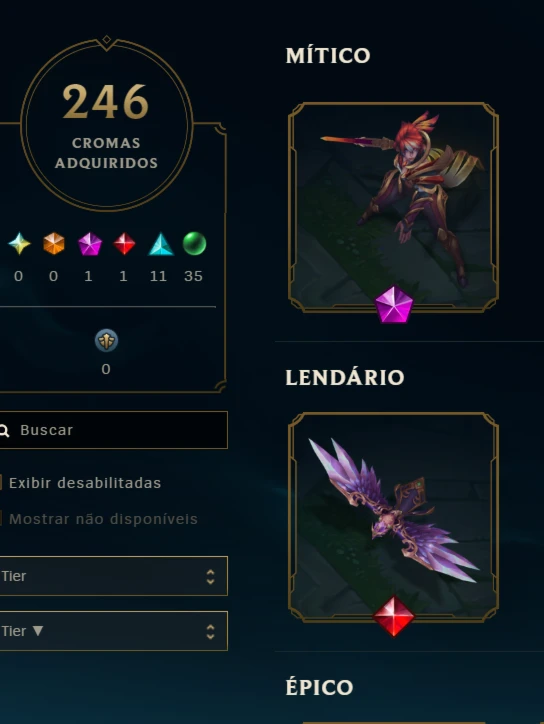Image resolution: width=544 pixels, height=724 pixels.
Task: Click the blue crest emblem icon
Action: click(106, 341)
